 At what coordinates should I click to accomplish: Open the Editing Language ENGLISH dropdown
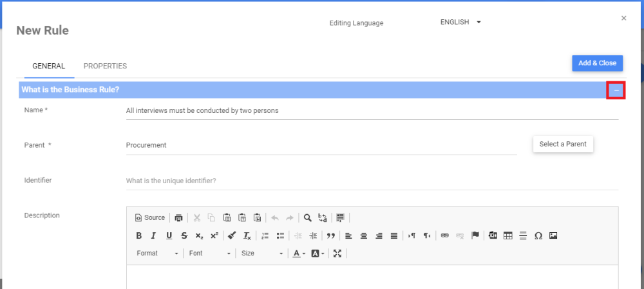click(x=460, y=22)
